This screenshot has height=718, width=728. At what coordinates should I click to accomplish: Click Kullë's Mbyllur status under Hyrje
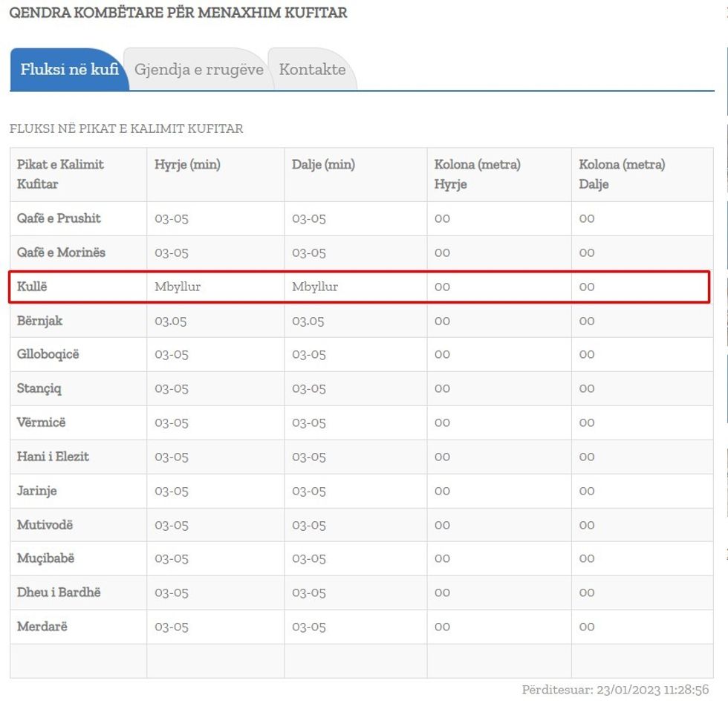[x=178, y=287]
